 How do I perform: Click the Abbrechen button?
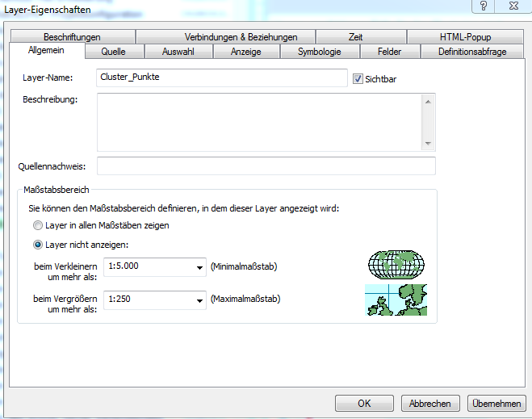click(x=430, y=404)
